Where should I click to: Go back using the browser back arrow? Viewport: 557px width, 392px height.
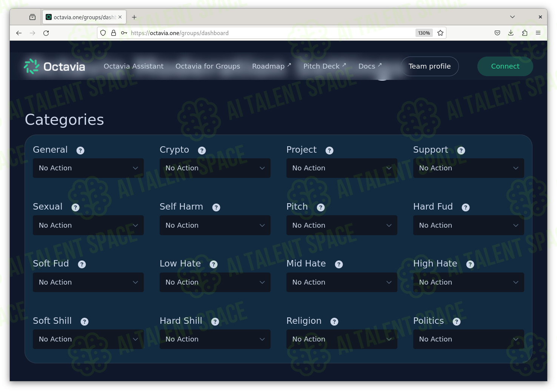(x=19, y=33)
